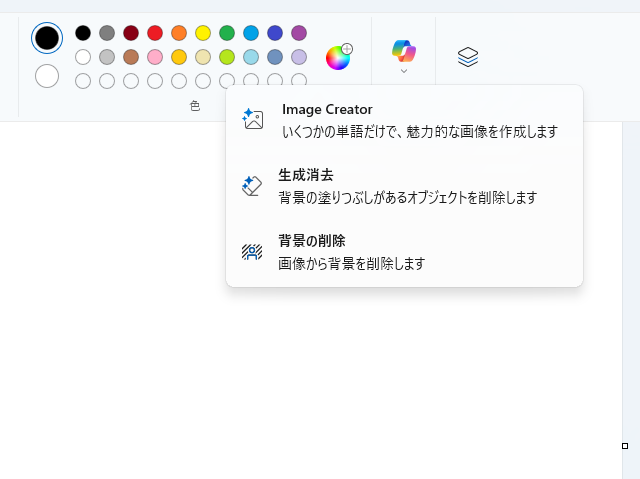The image size is (640, 479).
Task: Open the Edit colors wheel
Action: point(339,57)
